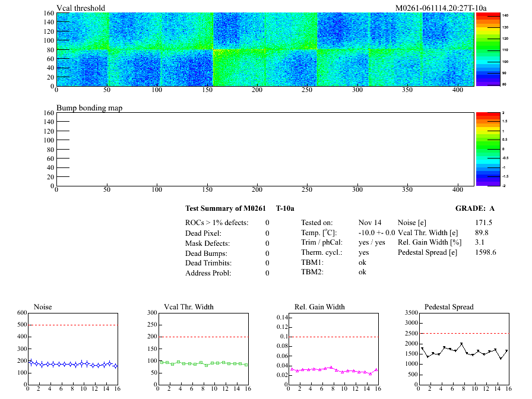Click the Vcal threshold heat map
532x399 pixels.
(x=265, y=49)
